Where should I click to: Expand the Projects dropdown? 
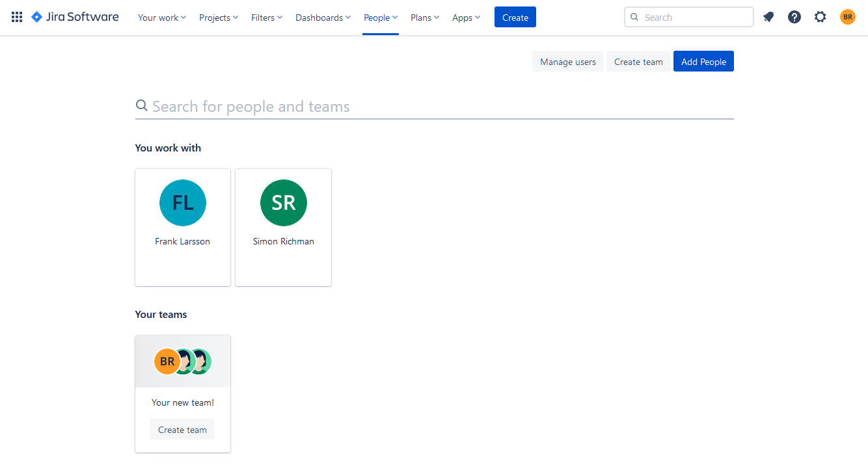pyautogui.click(x=218, y=18)
